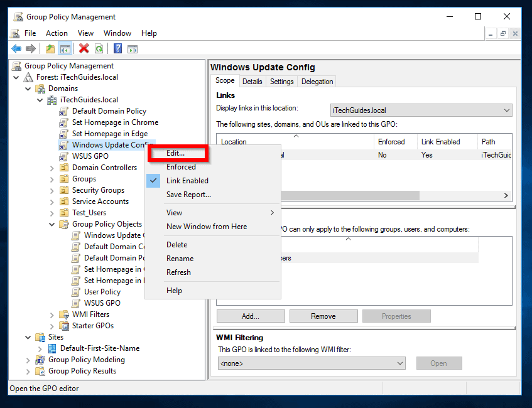The width and height of the screenshot is (532, 408).
Task: Open help via the question mark icon
Action: click(x=119, y=48)
